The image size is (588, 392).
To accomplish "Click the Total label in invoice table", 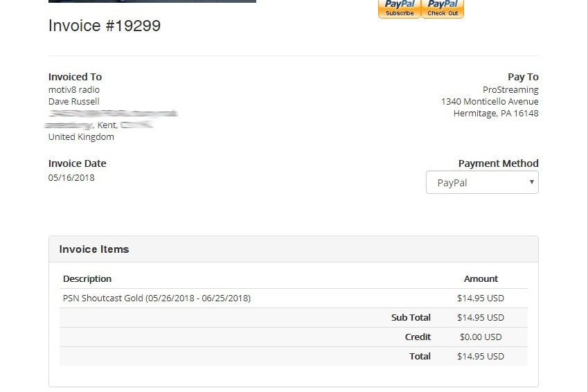I will (x=420, y=357).
